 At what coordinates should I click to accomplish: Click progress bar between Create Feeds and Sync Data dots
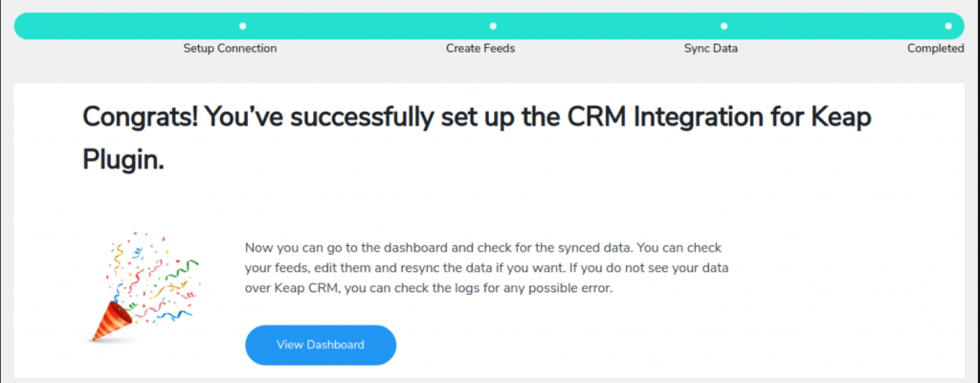click(608, 26)
